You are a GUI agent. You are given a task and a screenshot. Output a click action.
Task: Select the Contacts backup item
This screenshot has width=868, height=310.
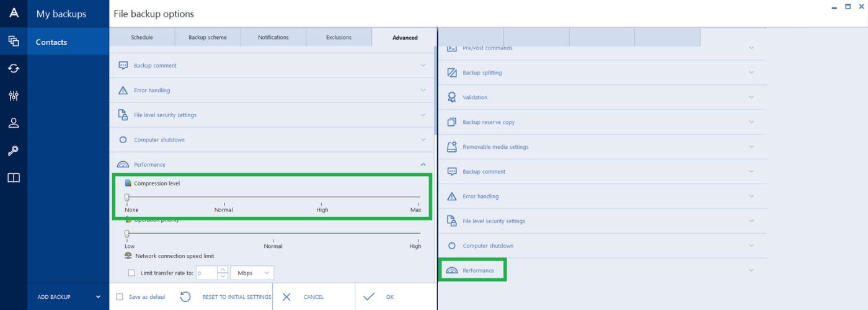(x=68, y=42)
